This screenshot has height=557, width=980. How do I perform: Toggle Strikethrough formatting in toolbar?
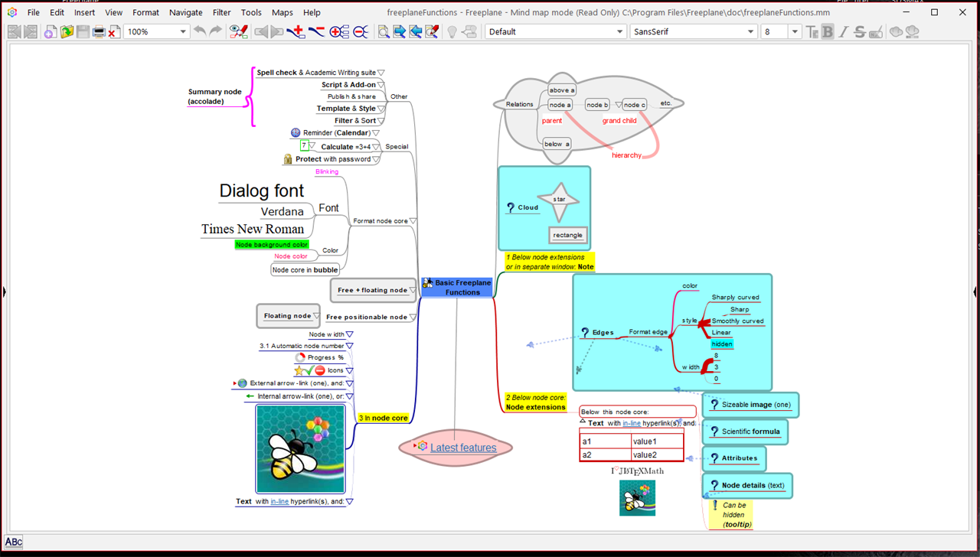[860, 31]
